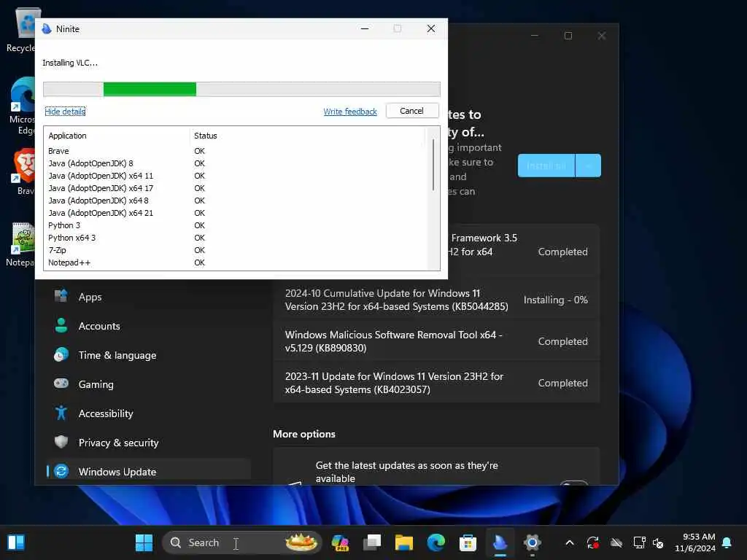This screenshot has width=747, height=560.
Task: Open Accessibility settings
Action: point(149,413)
